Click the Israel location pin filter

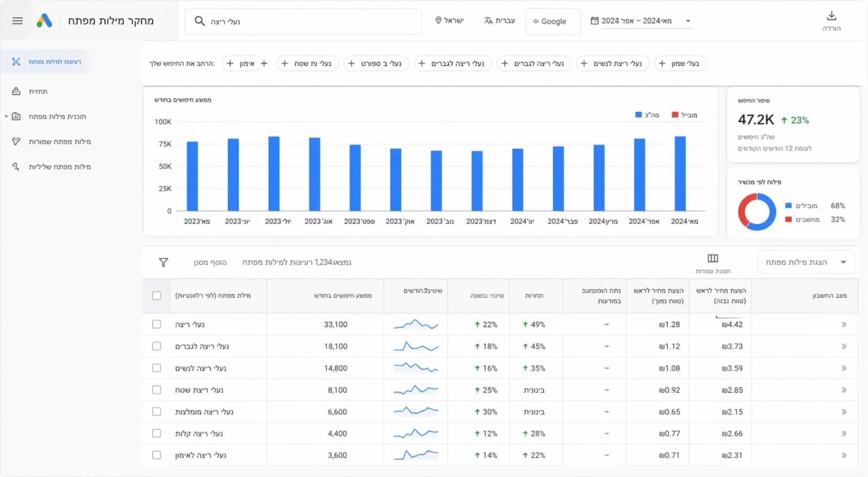(449, 21)
